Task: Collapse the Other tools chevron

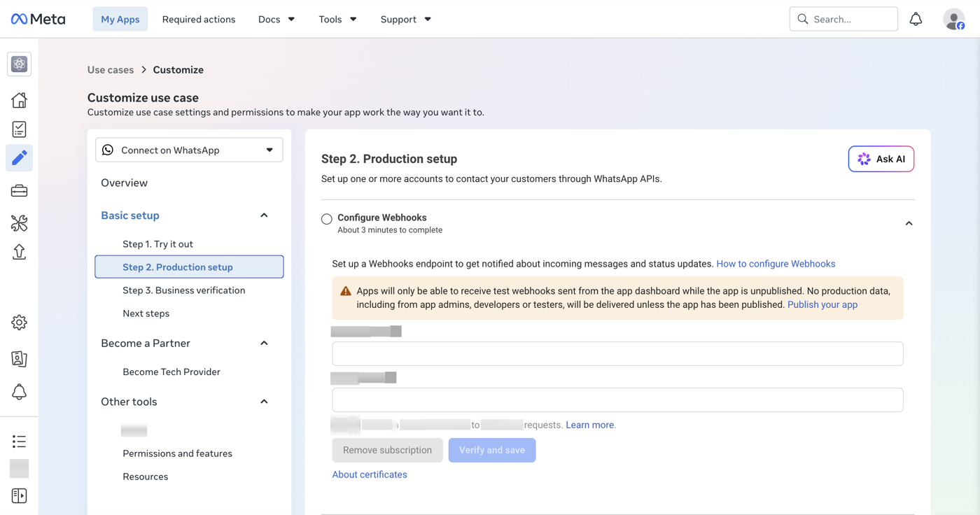Action: coord(264,402)
